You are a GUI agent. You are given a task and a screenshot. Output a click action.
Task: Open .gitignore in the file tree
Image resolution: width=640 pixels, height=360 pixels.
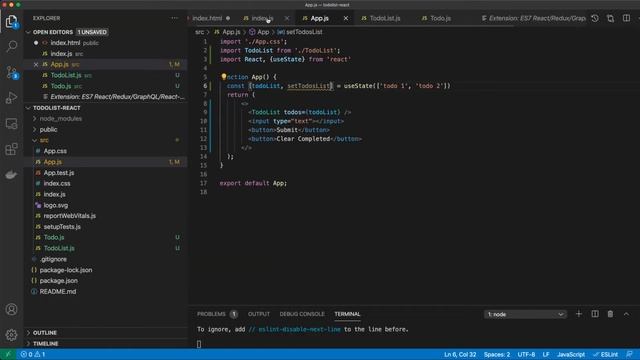click(x=53, y=259)
